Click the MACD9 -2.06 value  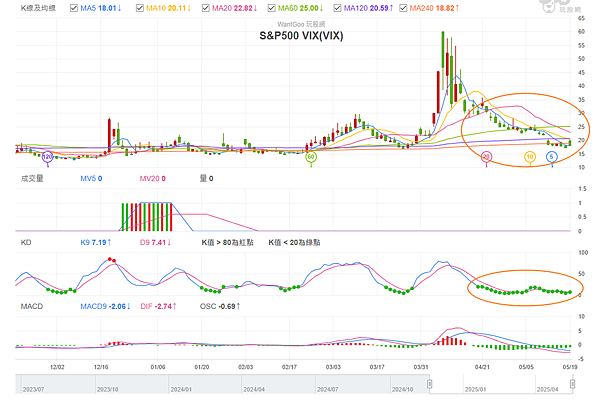tap(105, 306)
